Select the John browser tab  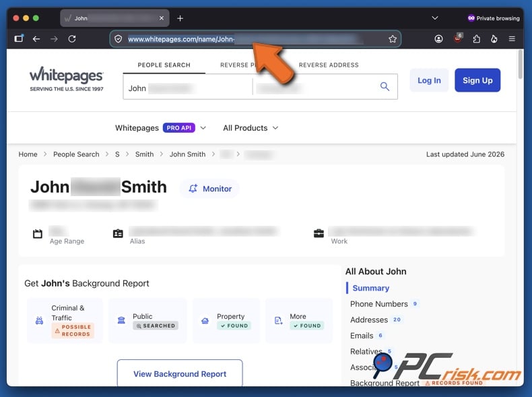pos(114,18)
